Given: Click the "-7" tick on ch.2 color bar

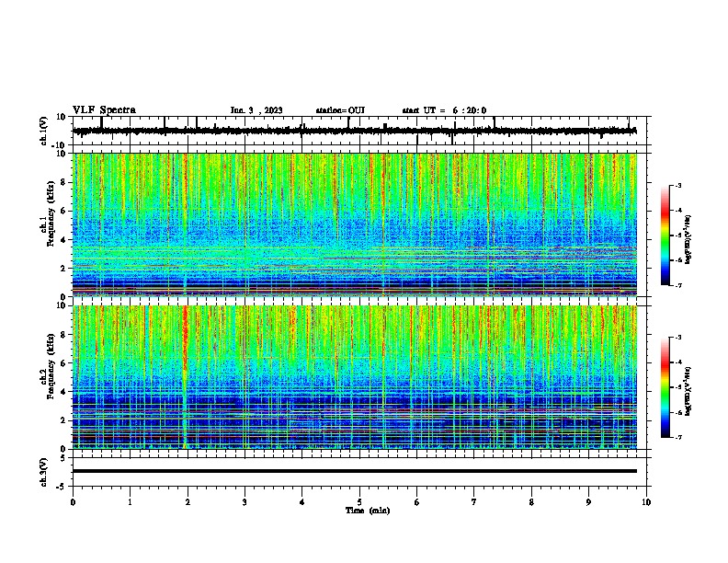Looking at the screenshot, I should pyautogui.click(x=678, y=437).
